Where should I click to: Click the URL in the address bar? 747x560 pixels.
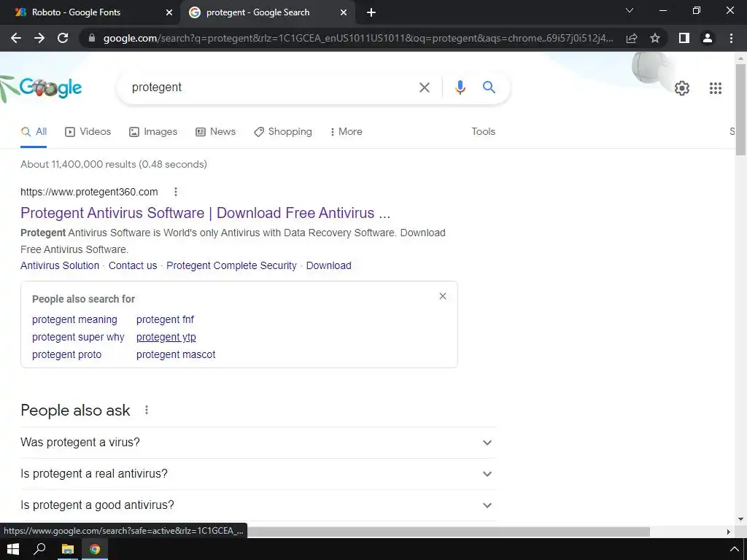click(x=357, y=38)
